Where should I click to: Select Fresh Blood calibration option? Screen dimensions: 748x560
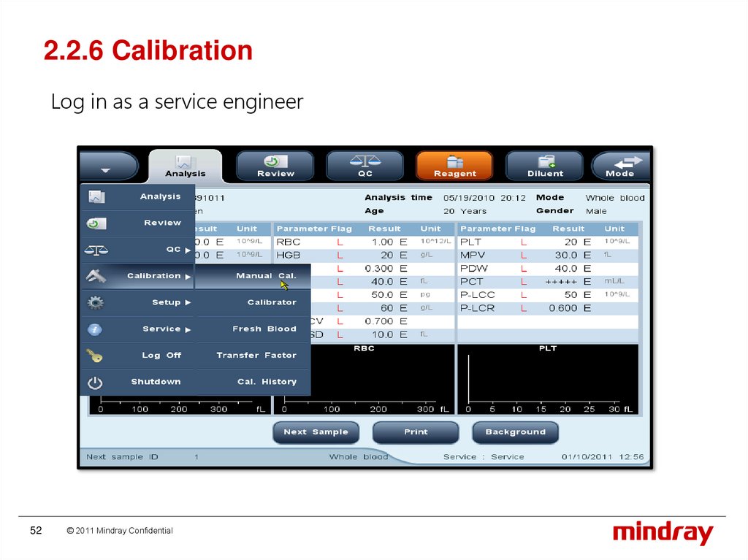click(253, 329)
